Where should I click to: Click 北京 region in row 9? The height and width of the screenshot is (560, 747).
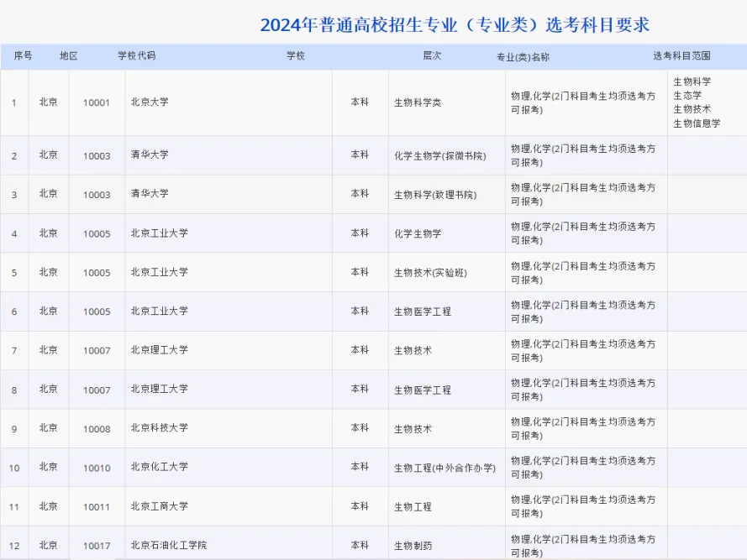click(48, 428)
